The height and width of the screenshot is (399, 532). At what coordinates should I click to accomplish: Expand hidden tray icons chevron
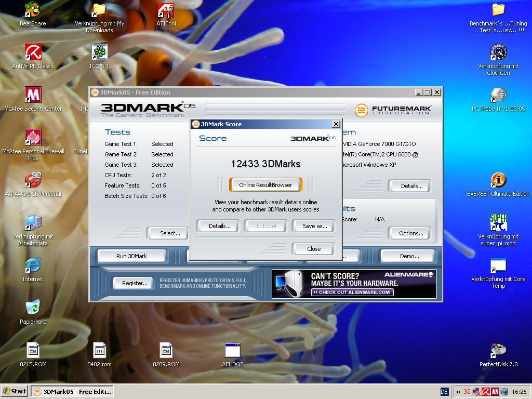pos(458,392)
